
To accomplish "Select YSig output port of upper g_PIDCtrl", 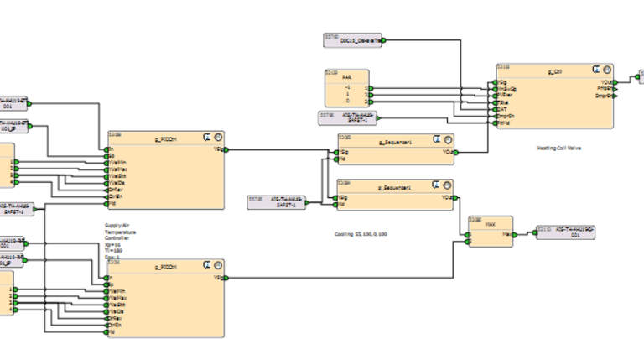I will pos(226,149).
